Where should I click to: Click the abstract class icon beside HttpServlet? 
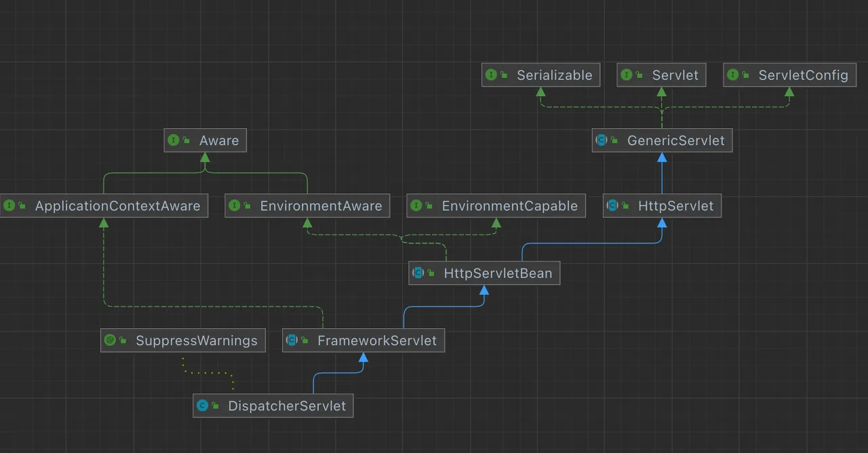coord(612,205)
